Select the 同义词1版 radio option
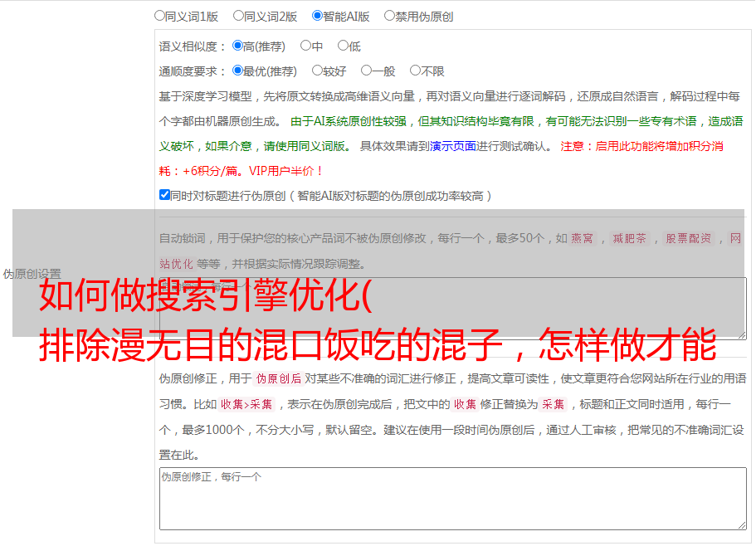This screenshot has width=756, height=546. (x=159, y=16)
